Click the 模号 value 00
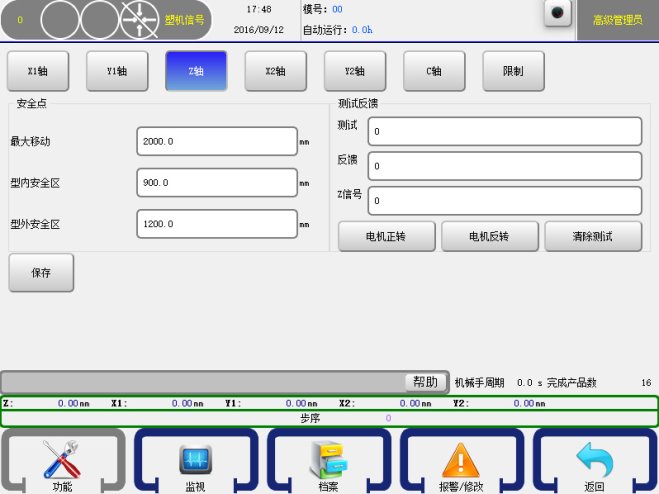The height and width of the screenshot is (494, 659). click(x=337, y=9)
